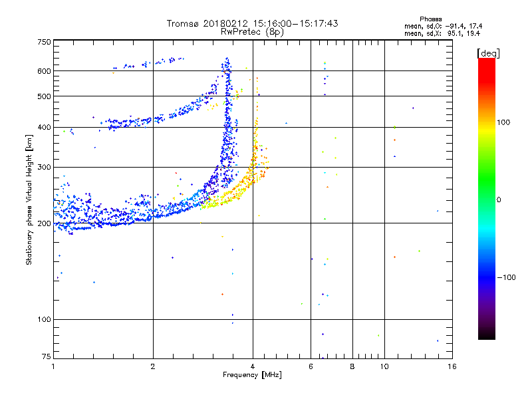This screenshot has height=399, width=532.
Task: Click the 'mean, sd,X: 95.1, 19.4' line
Action: tap(442, 34)
